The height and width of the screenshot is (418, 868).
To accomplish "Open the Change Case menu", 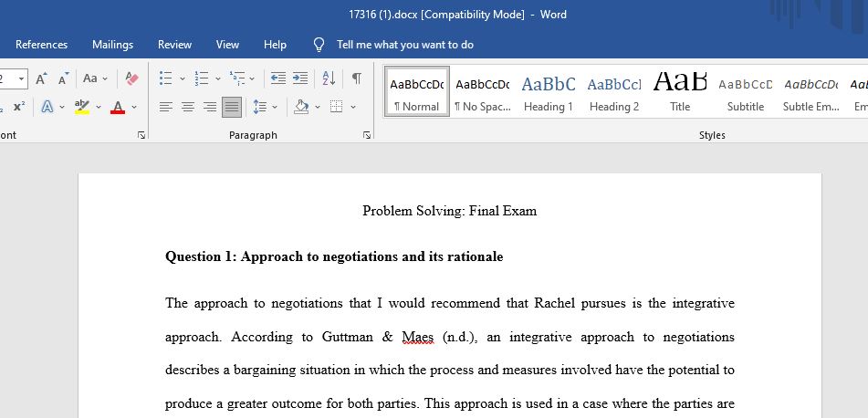I will coord(95,78).
